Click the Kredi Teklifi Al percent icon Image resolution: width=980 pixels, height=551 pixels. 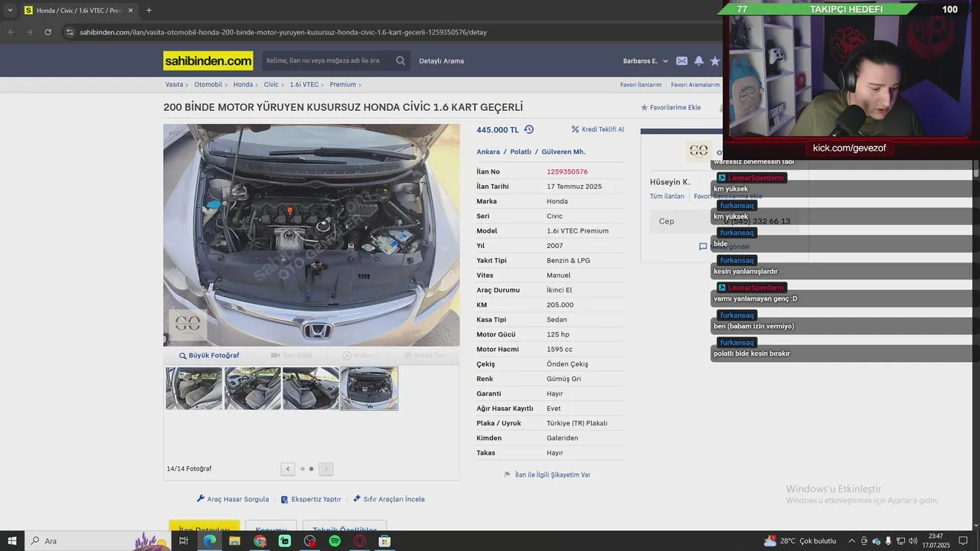coord(575,129)
